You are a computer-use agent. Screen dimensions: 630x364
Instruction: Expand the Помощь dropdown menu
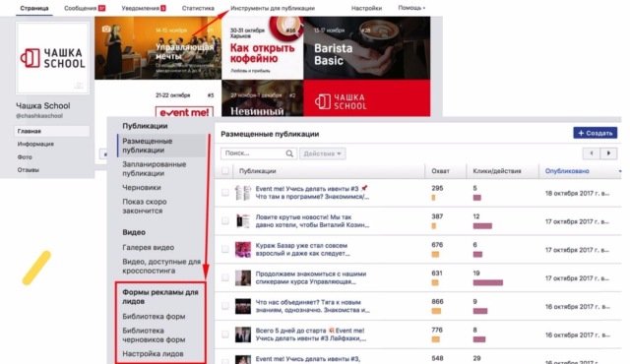tap(411, 8)
